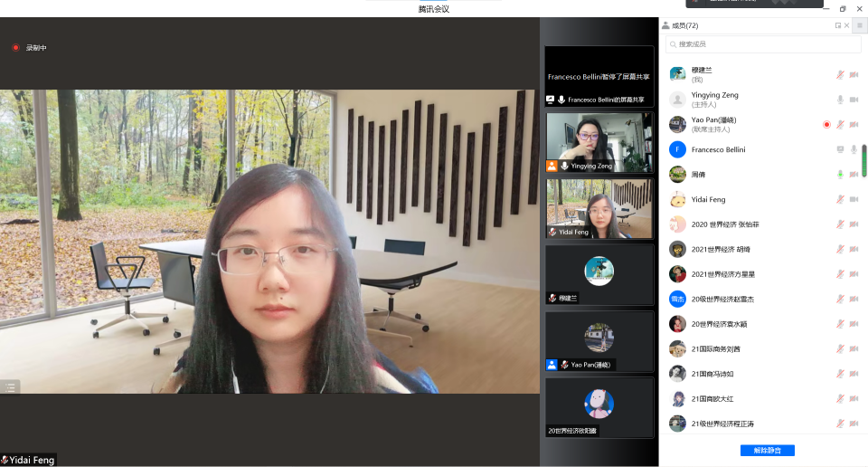Select member 20级世界经济赵雪杰 in list
The width and height of the screenshot is (868, 467).
click(x=722, y=299)
